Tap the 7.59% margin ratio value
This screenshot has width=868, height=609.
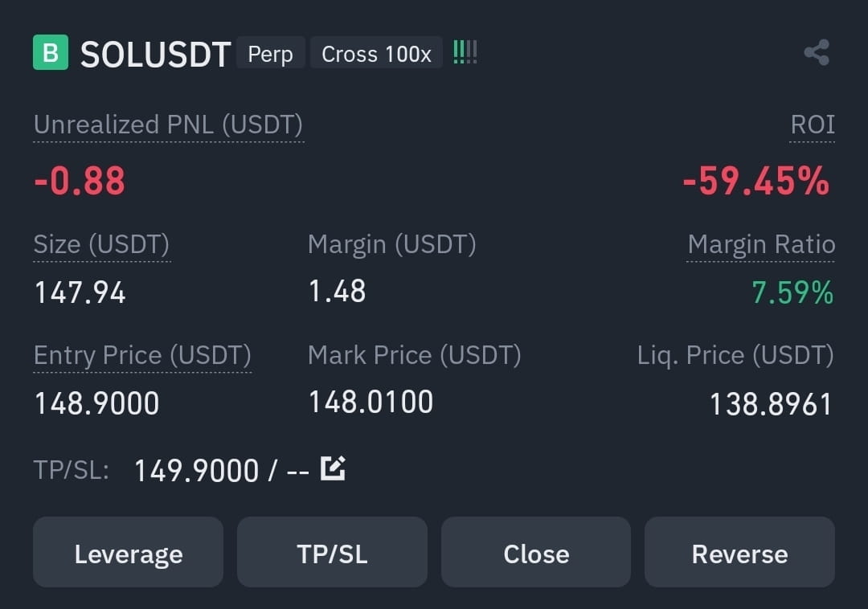pos(792,292)
